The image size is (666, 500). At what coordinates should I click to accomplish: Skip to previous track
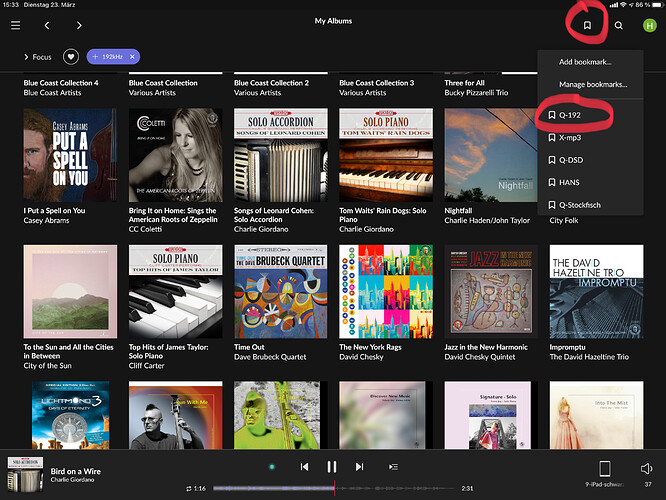304,467
